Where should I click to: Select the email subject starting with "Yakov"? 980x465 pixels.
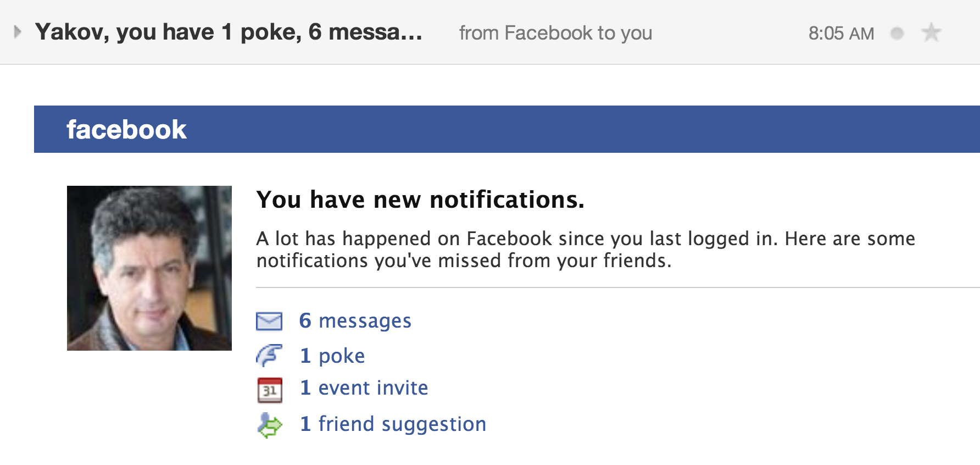click(x=229, y=32)
